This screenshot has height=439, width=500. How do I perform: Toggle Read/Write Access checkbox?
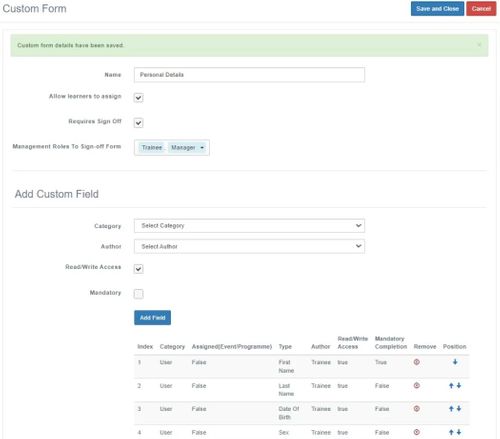pyautogui.click(x=138, y=269)
